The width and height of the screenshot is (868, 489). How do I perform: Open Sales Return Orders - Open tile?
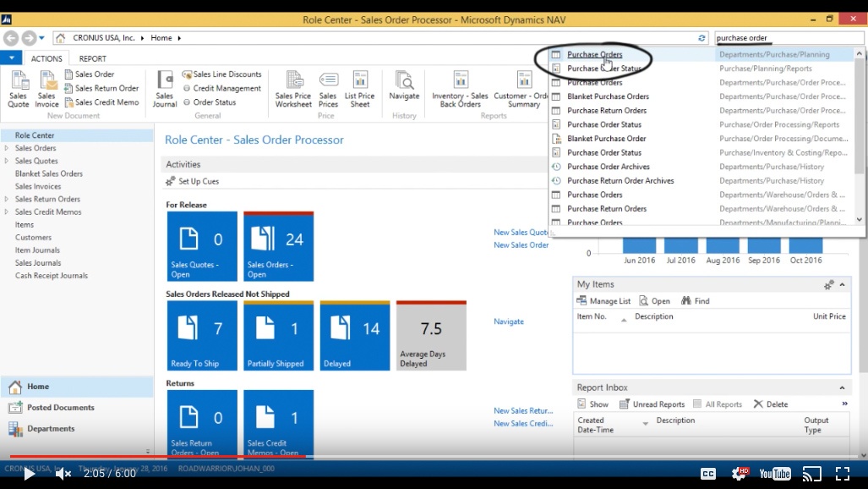[x=202, y=424]
